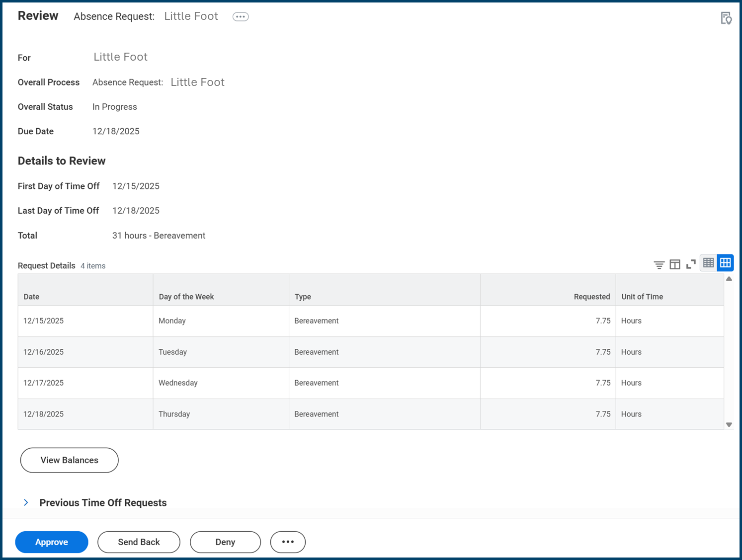
Task: Select the 12/17/2025 Wednesday row date cell
Action: tap(44, 383)
